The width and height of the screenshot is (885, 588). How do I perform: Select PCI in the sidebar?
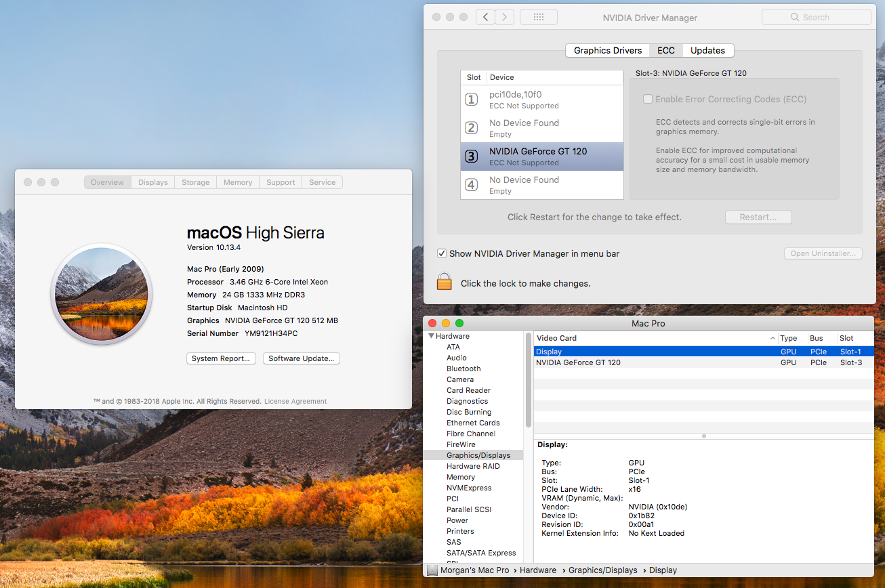coord(453,499)
